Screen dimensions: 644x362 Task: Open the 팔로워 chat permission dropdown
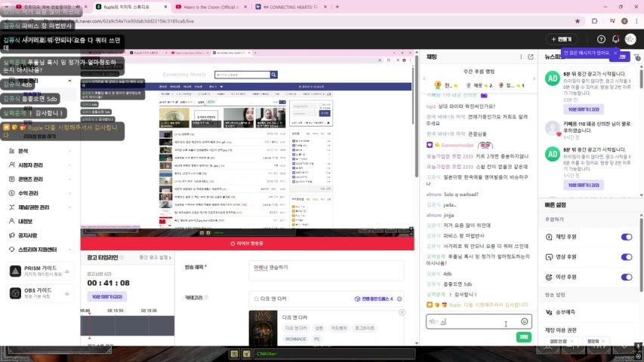coord(596,341)
